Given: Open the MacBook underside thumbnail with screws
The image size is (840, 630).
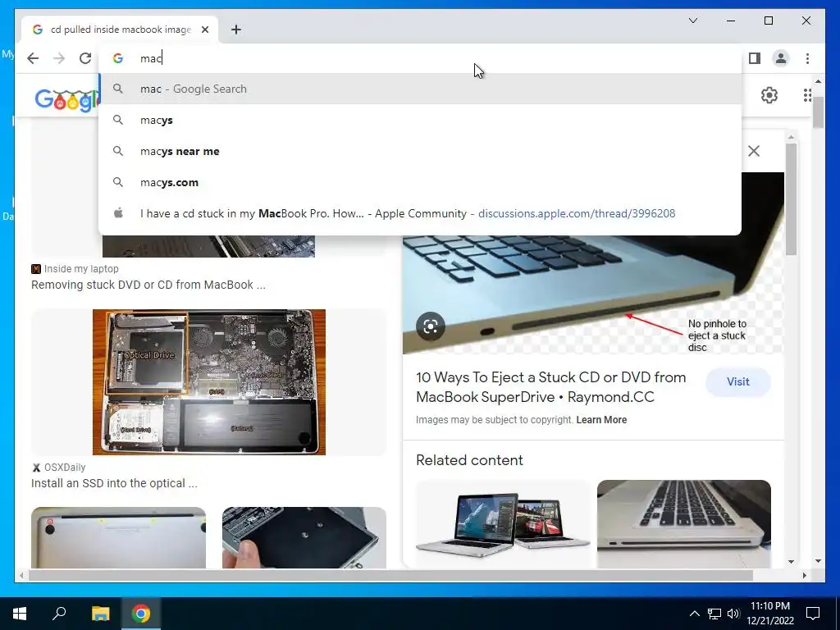Looking at the screenshot, I should point(118,537).
